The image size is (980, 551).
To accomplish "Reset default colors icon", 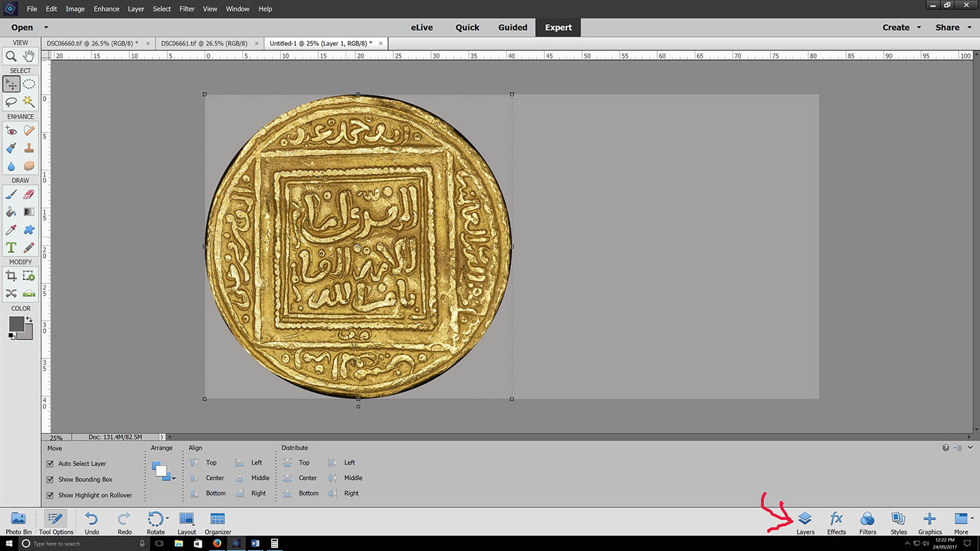I will click(x=11, y=336).
